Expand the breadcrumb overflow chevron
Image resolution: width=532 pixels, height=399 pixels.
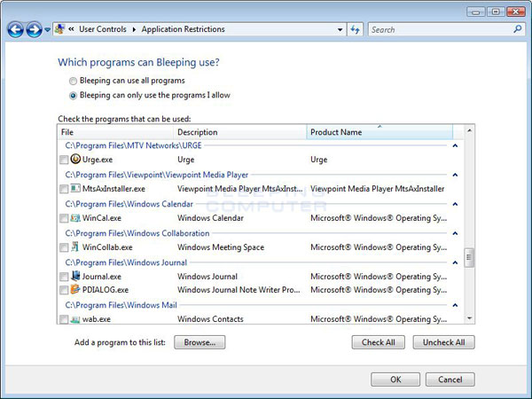[x=71, y=29]
